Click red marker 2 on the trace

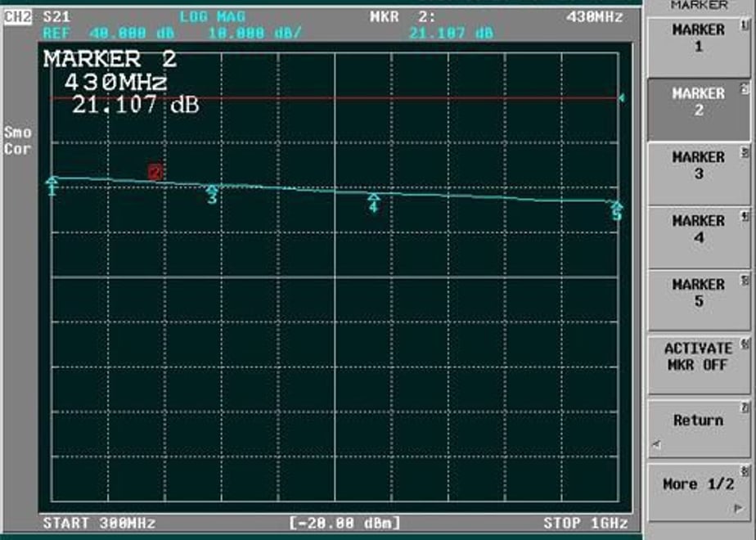(155, 172)
